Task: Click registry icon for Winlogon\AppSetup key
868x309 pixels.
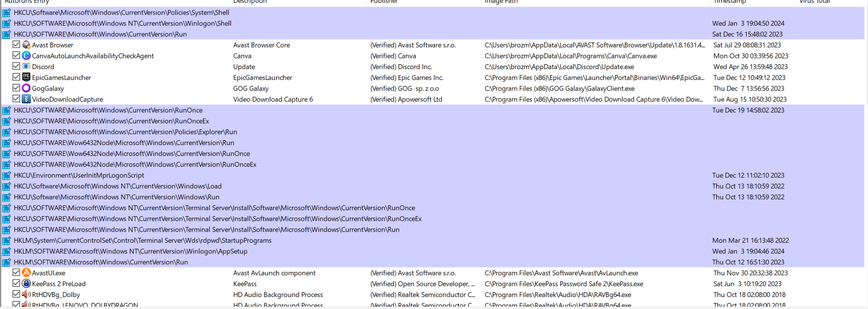Action: [x=6, y=251]
